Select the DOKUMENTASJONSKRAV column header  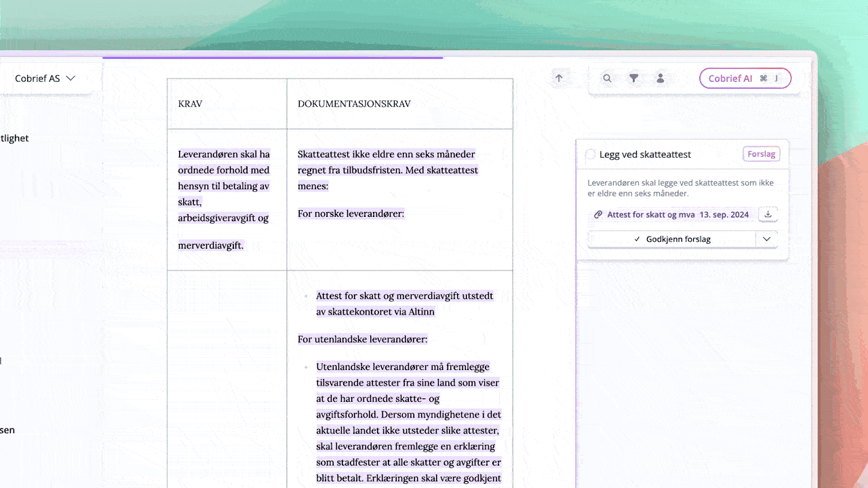[353, 104]
